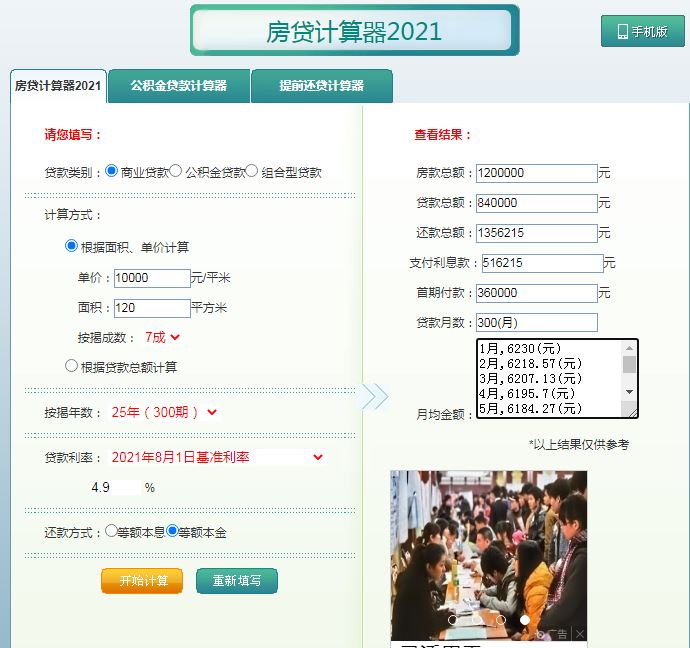Click the 重新填写 reset button

point(237,581)
